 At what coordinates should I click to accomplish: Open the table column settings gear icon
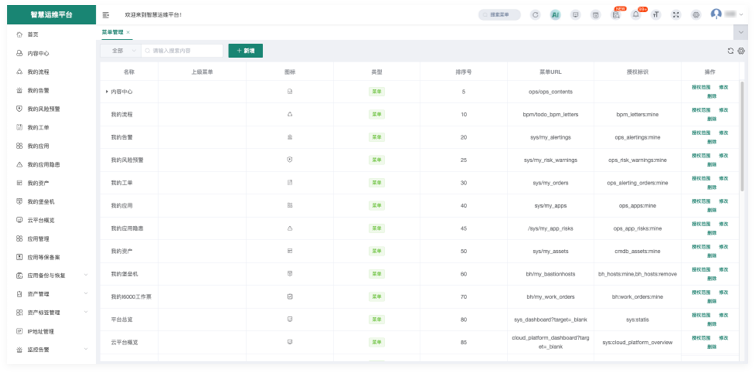(x=741, y=51)
